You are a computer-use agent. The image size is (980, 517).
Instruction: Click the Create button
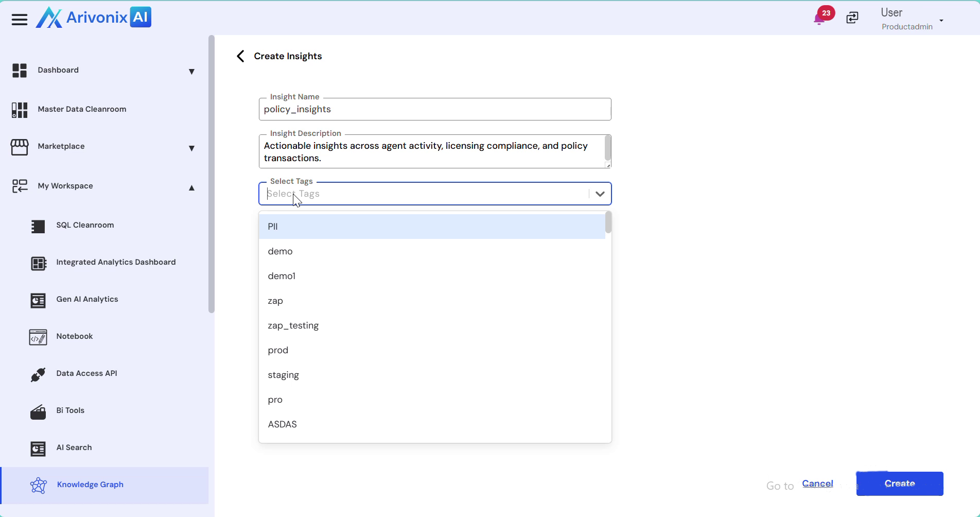[899, 484]
